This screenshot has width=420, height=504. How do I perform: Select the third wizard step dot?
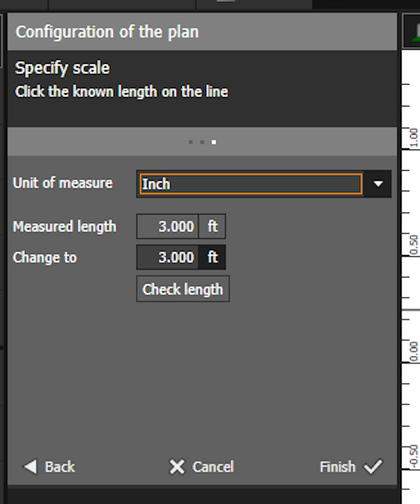(x=214, y=142)
